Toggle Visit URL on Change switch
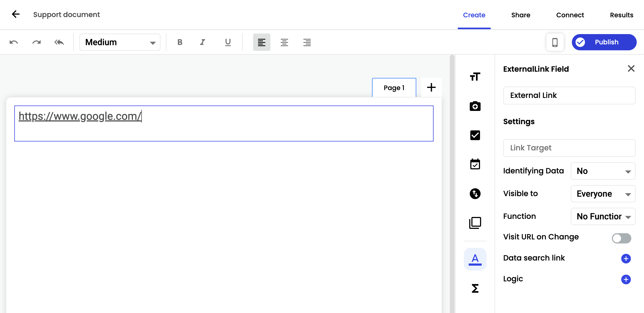The height and width of the screenshot is (313, 644). (621, 238)
